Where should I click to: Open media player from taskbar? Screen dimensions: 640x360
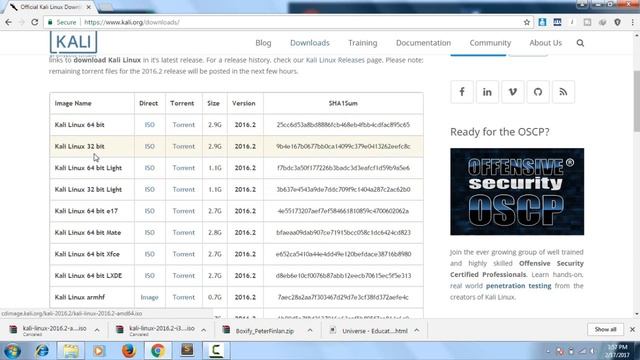[99, 351]
